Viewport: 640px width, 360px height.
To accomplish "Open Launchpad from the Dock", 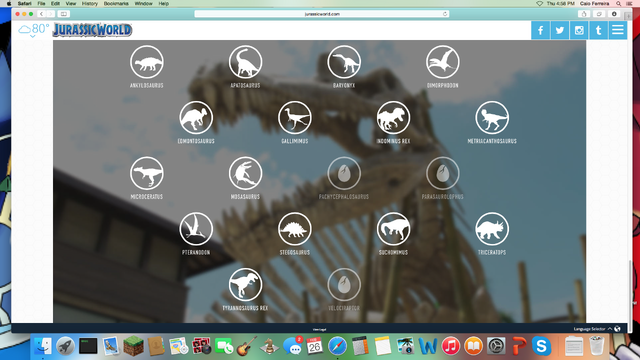I will [65, 346].
